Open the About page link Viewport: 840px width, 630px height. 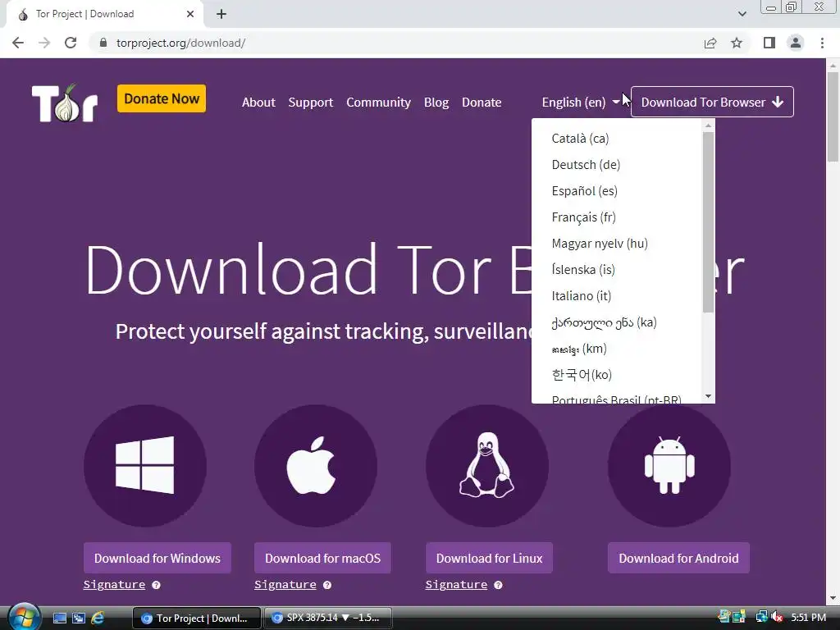(x=258, y=103)
